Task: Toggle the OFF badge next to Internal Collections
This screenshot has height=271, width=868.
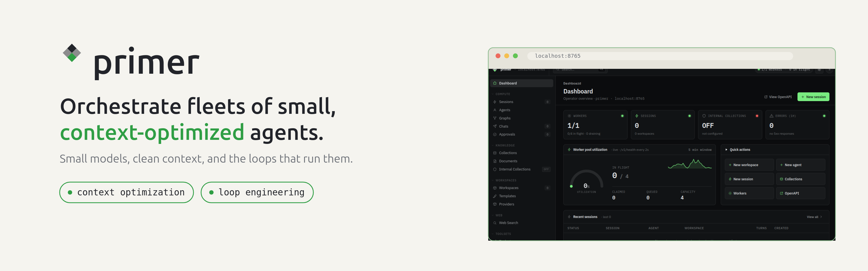Action: coord(546,169)
